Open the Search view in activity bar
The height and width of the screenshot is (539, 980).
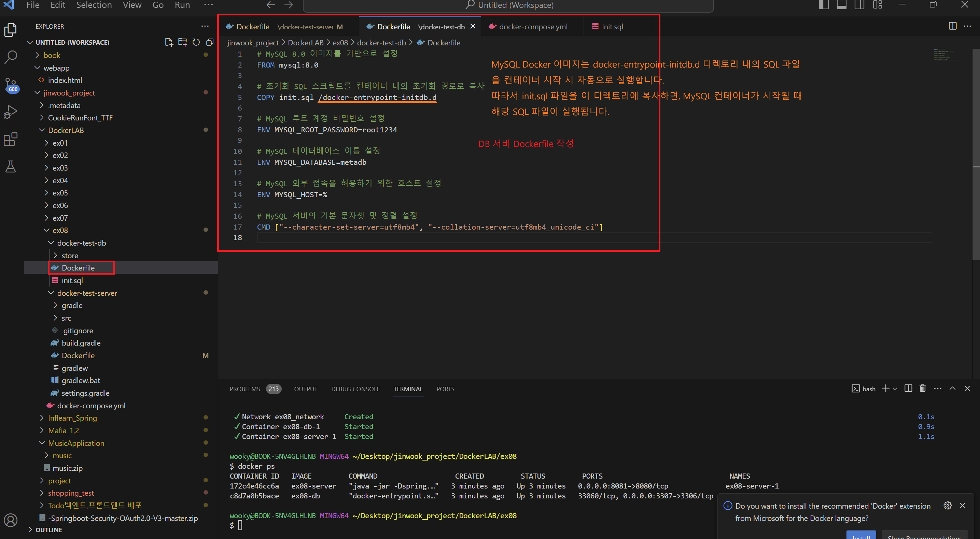coord(11,57)
